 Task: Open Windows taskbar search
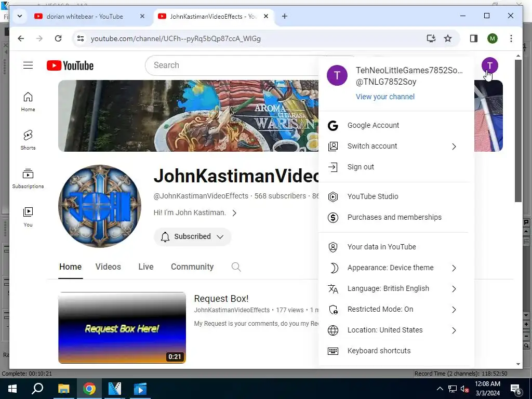(x=37, y=389)
